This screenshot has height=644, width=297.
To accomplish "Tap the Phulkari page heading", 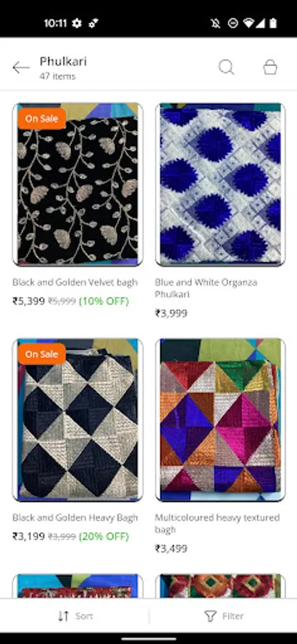I will 63,62.
